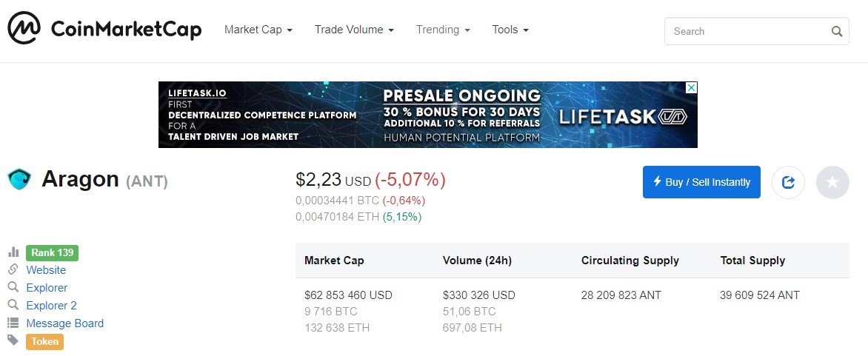Click the chain link icon beside Website
Screen dimensions: 868x356
[13, 269]
